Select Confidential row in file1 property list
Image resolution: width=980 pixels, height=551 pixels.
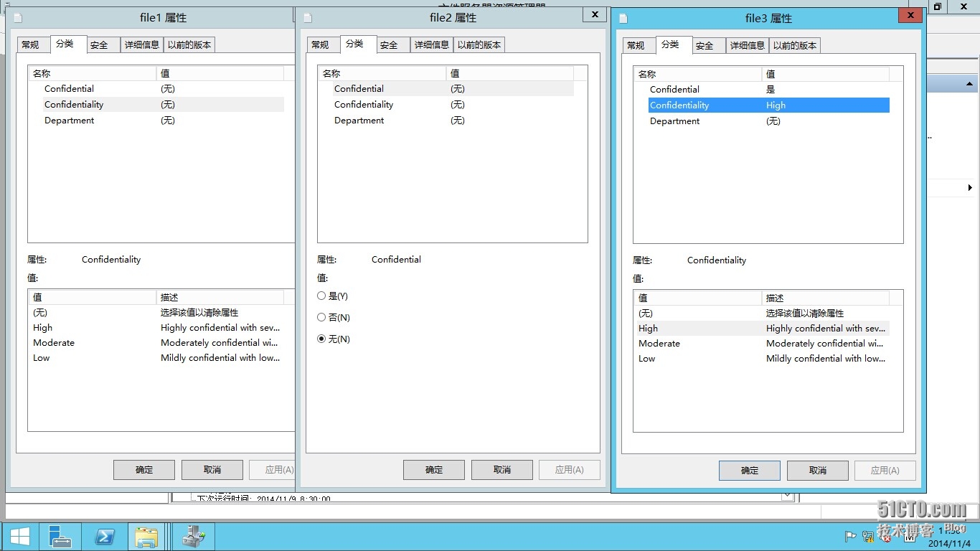(156, 89)
